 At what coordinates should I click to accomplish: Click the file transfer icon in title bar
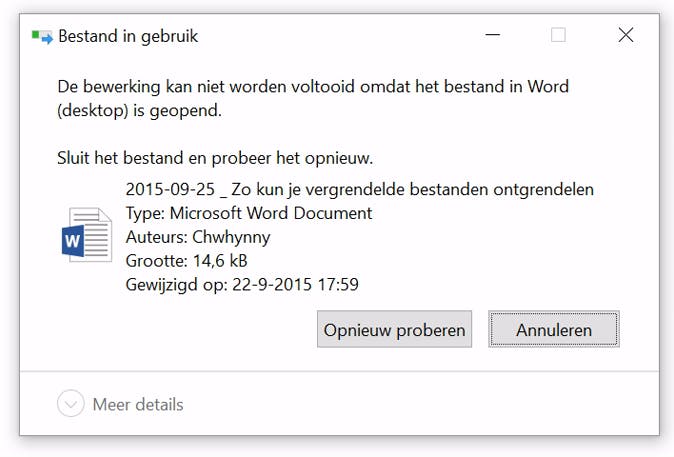[x=42, y=36]
